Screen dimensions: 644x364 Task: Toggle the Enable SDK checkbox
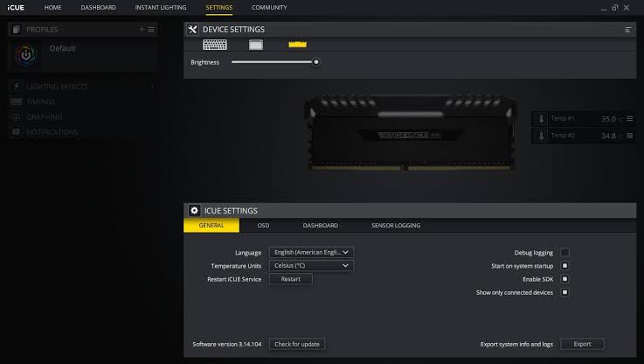(x=565, y=279)
